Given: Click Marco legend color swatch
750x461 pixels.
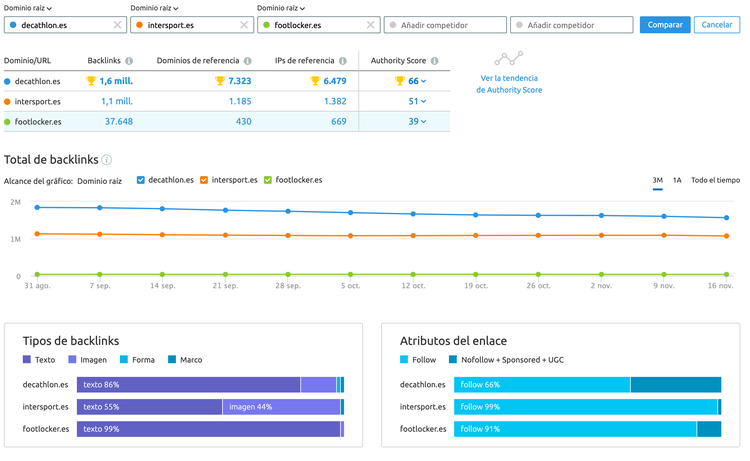Looking at the screenshot, I should point(172,359).
